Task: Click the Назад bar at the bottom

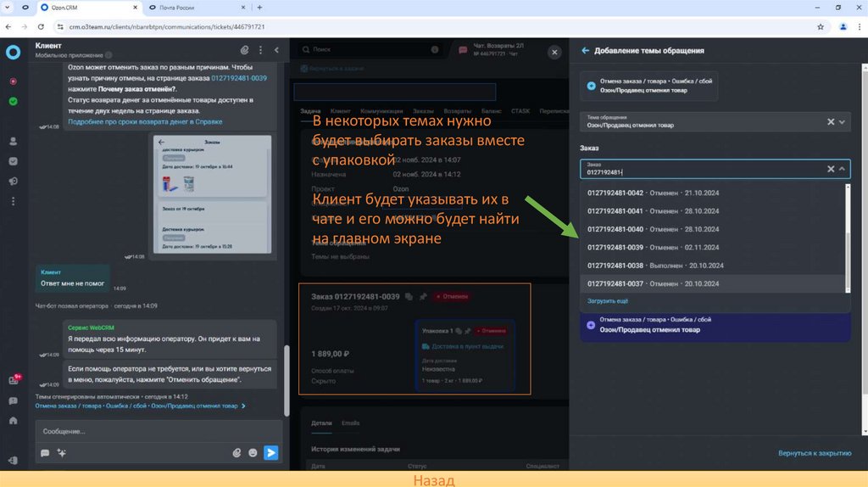Action: click(434, 479)
